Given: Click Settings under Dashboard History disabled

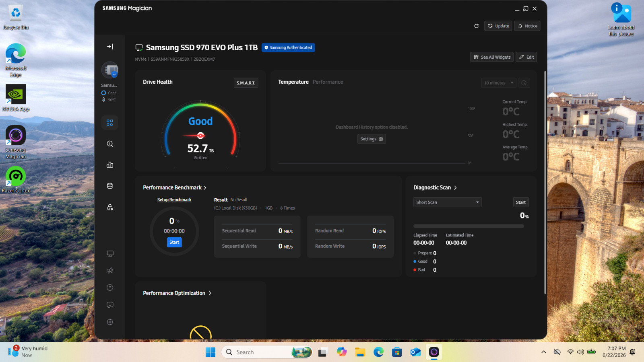Looking at the screenshot, I should click(x=372, y=139).
